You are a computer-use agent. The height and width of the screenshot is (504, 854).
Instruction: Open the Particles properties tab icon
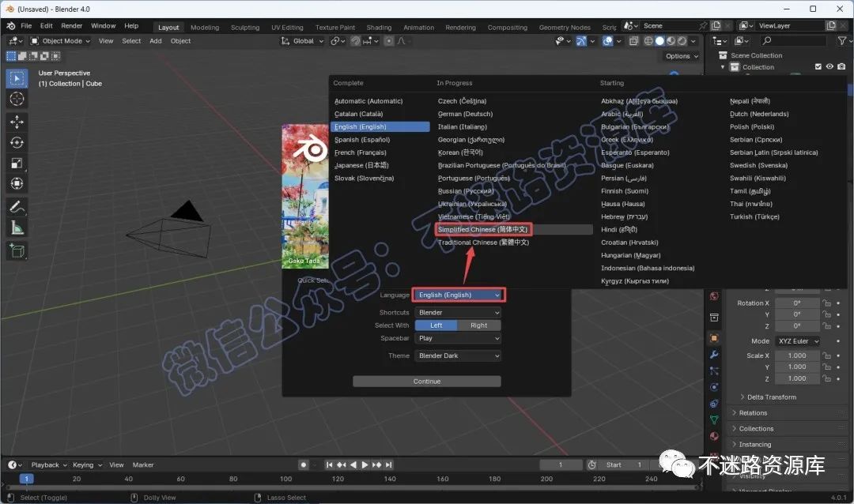point(714,370)
